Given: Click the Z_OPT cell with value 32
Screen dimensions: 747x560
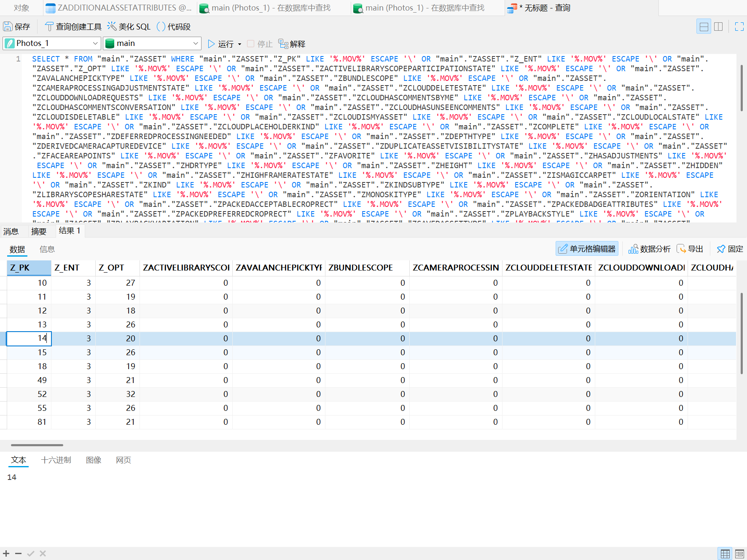Looking at the screenshot, I should click(x=118, y=394).
